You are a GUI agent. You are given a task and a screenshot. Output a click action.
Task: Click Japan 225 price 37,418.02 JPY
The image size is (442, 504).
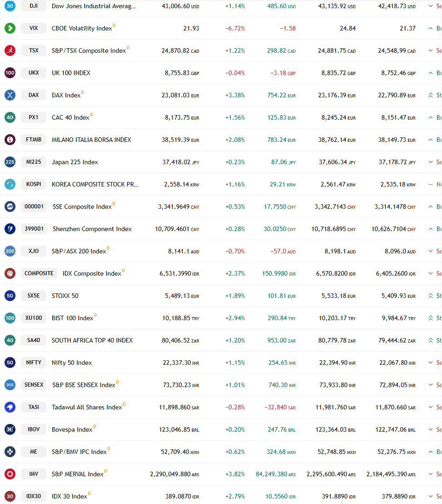click(181, 162)
